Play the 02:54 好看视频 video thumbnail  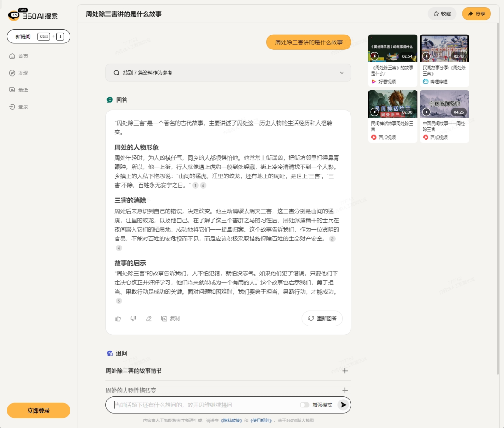(392, 48)
